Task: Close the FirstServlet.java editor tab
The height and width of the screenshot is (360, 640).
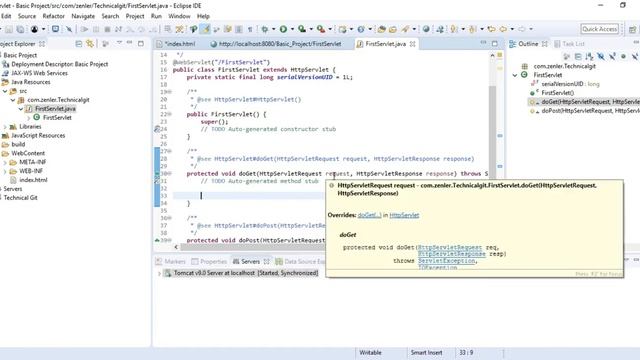Action: pyautogui.click(x=413, y=44)
